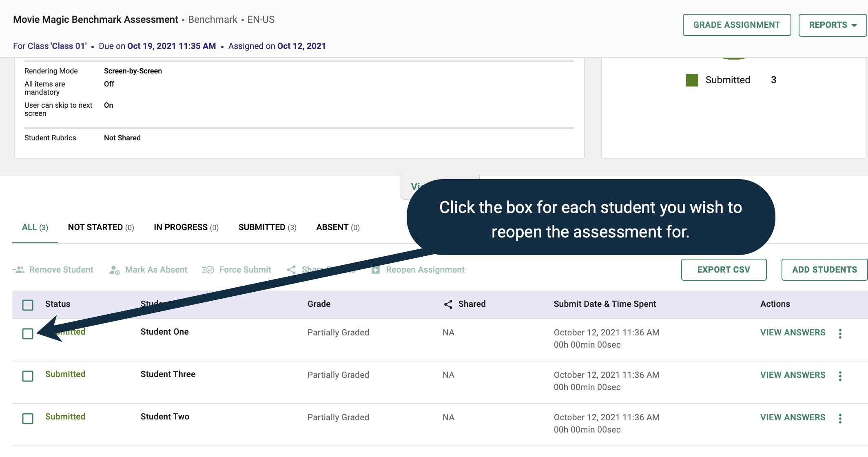Click the name Student Two
Image resolution: width=868 pixels, height=457 pixels.
coord(165,417)
